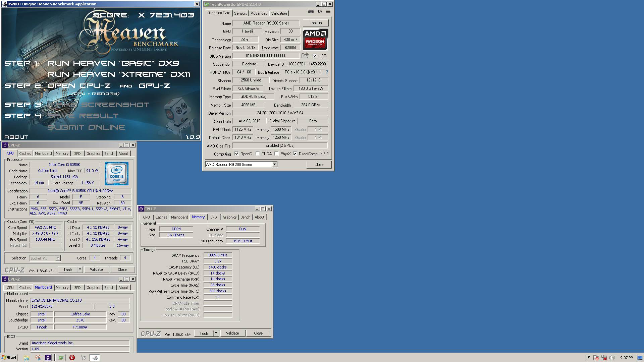This screenshot has width=644, height=362.
Task: Select the CPU-Z taskbar icon
Action: coord(48,358)
